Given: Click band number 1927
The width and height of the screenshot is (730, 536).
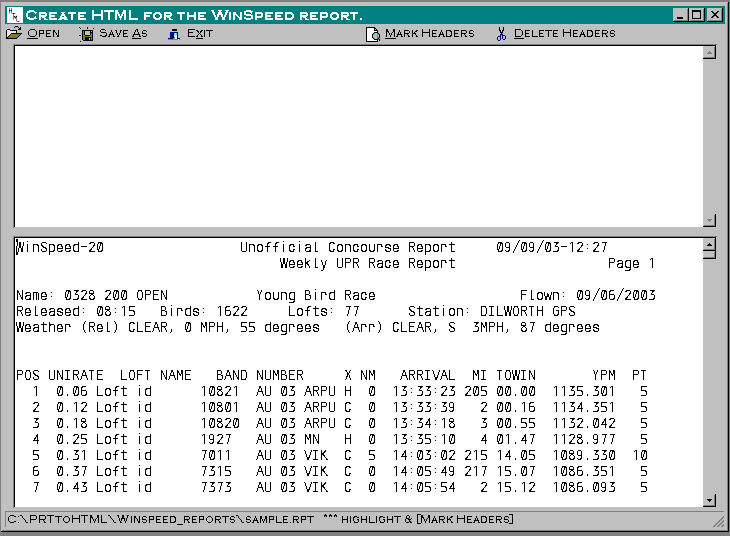Looking at the screenshot, I should coord(216,439).
